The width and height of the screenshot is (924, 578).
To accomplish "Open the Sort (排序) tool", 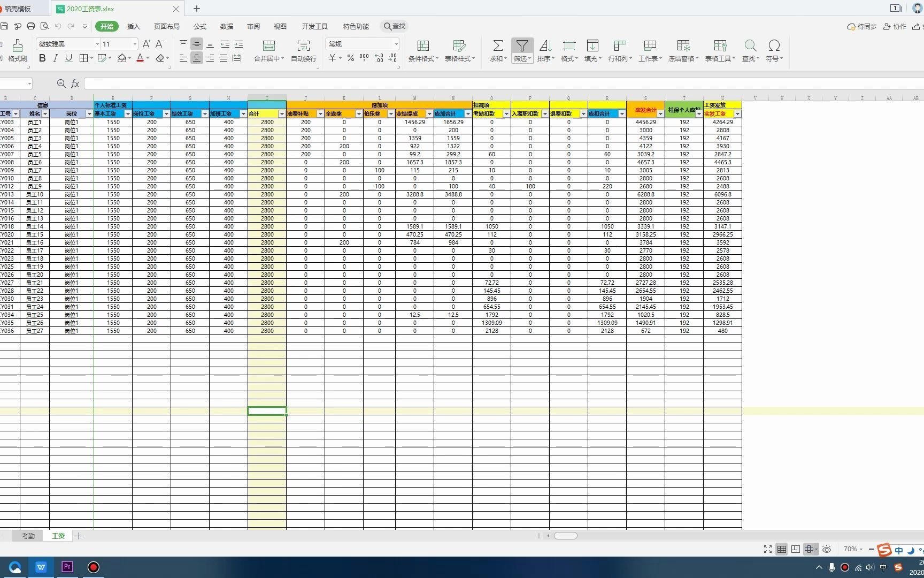I will click(x=545, y=51).
